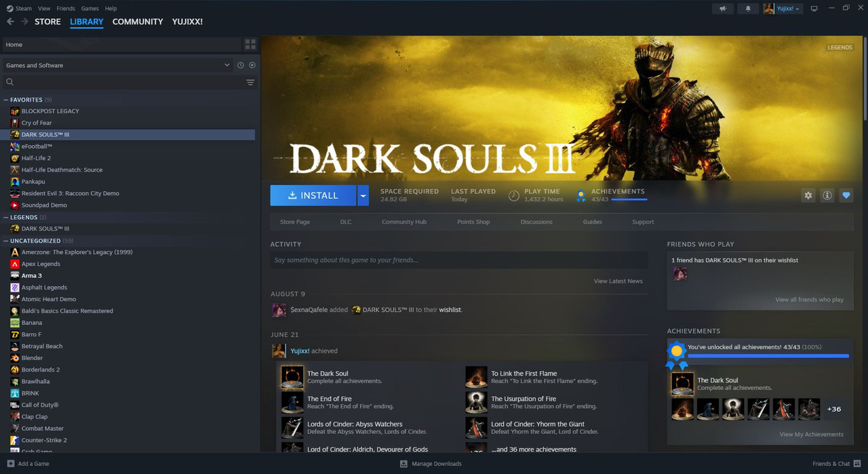
Task: Click the Add a Game plus icon
Action: point(10,464)
